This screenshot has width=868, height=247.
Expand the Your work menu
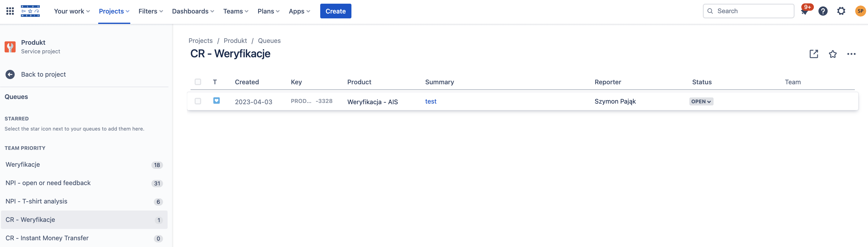[x=72, y=11]
